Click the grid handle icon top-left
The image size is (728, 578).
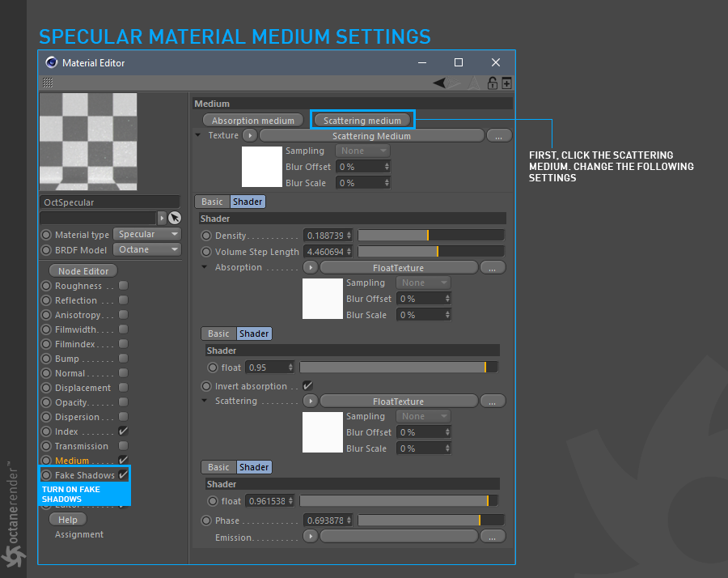pyautogui.click(x=48, y=83)
